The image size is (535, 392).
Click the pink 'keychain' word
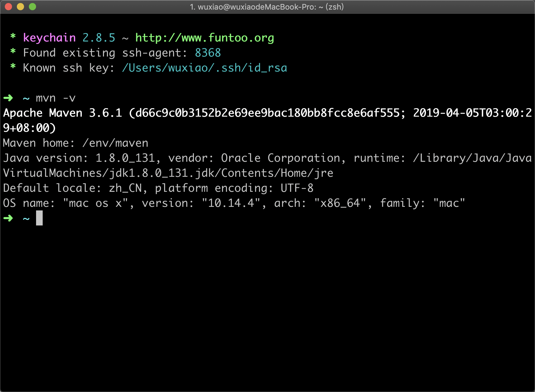(x=49, y=38)
